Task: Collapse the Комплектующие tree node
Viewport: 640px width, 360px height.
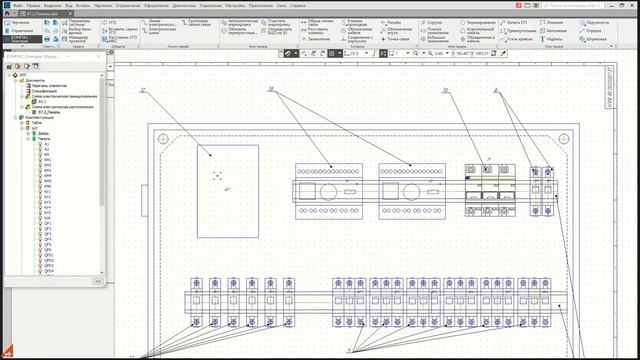Action: [x=16, y=117]
